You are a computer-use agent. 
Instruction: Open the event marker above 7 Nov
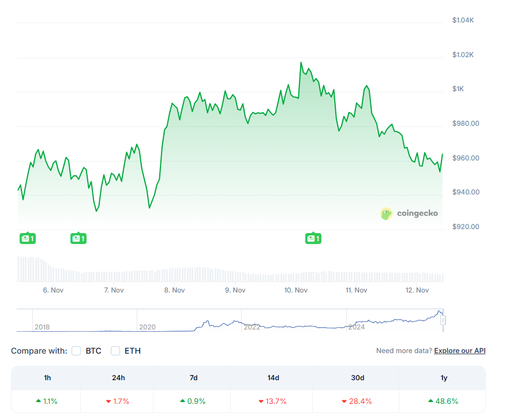click(78, 238)
